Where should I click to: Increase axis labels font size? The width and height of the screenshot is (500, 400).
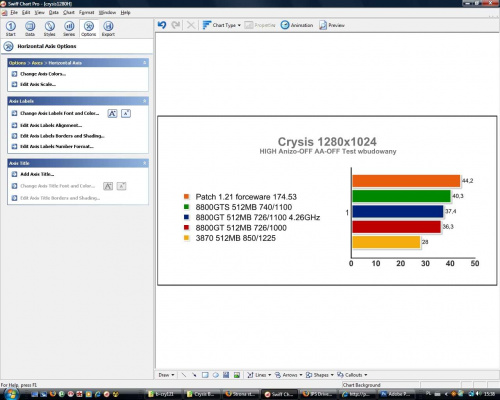pyautogui.click(x=112, y=113)
